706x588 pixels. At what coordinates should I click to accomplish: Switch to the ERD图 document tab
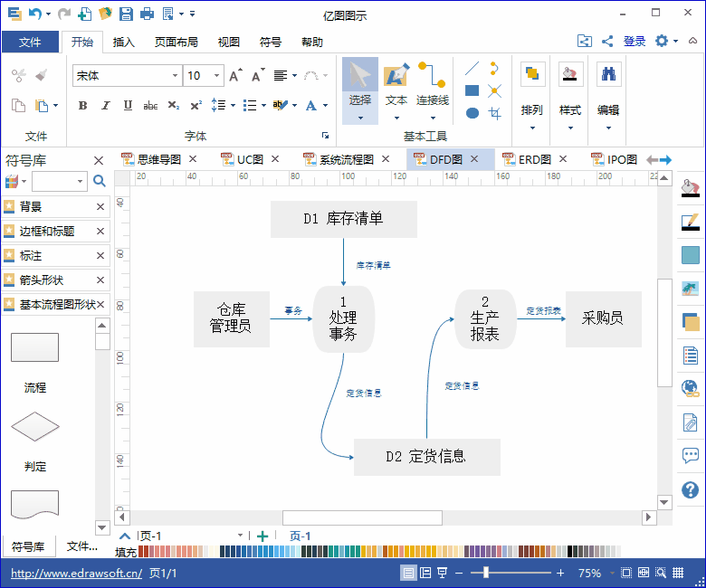coord(534,159)
